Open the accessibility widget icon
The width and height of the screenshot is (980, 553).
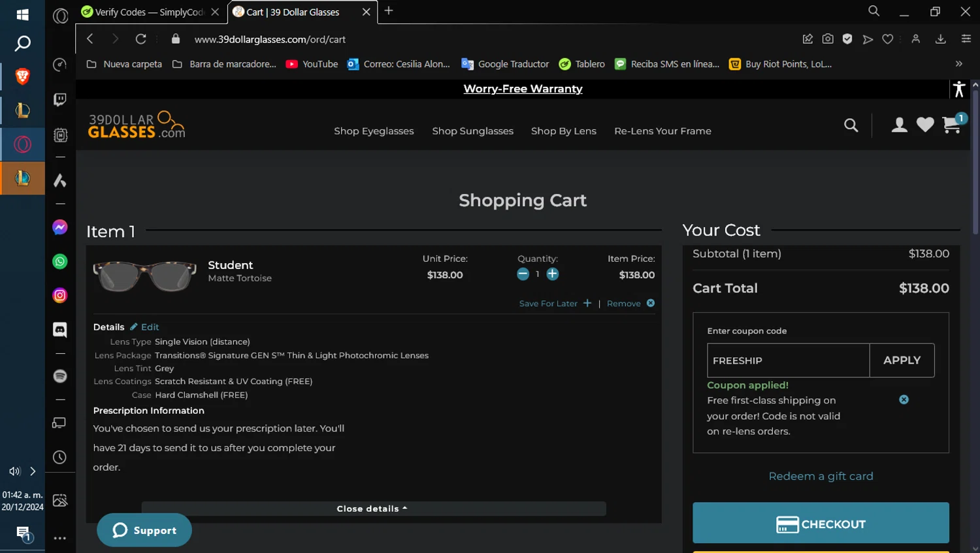click(958, 89)
